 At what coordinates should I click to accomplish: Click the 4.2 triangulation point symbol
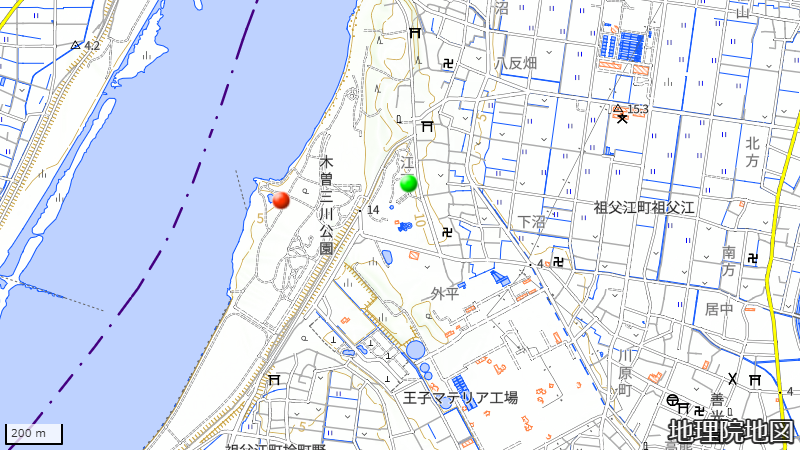click(76, 45)
